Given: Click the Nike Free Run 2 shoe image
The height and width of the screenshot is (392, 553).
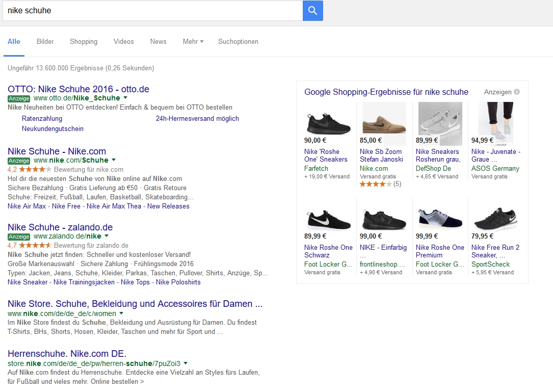Looking at the screenshot, I should 495,219.
